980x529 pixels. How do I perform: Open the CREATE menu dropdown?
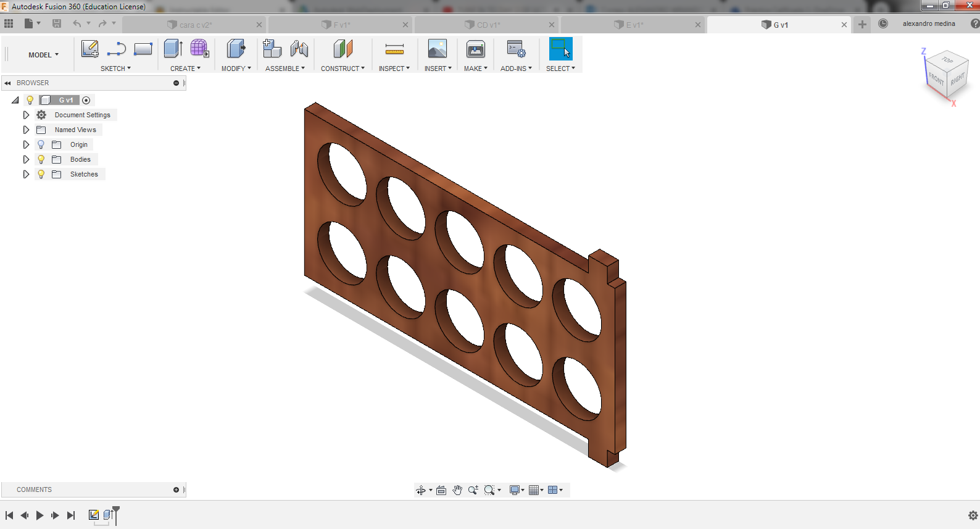pos(185,69)
